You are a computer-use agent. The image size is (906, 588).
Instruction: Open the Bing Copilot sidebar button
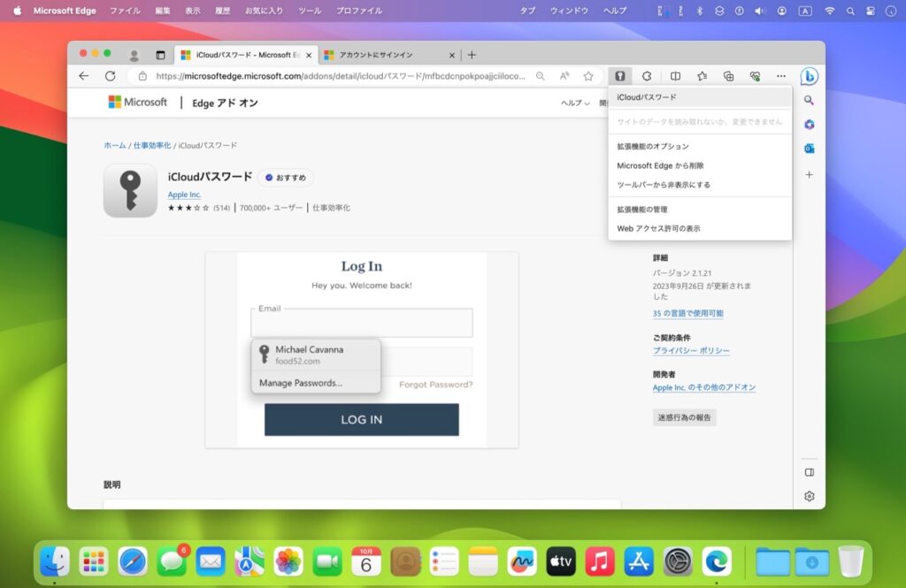coord(809,76)
